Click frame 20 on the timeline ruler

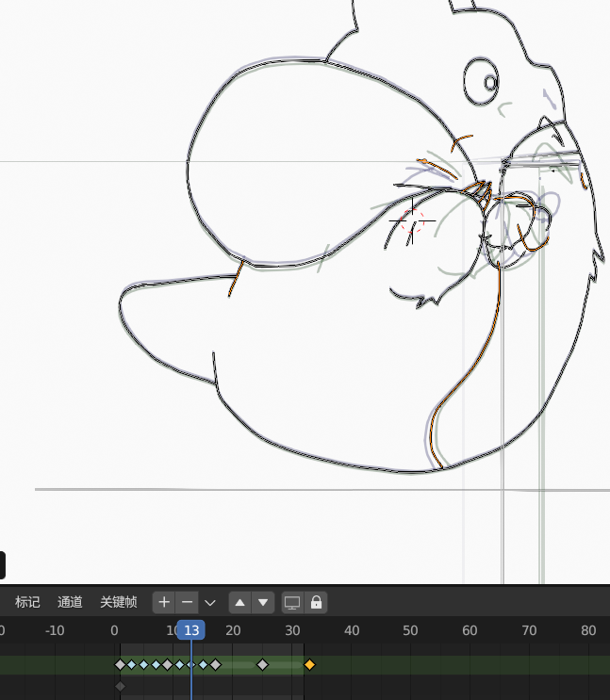point(233,630)
